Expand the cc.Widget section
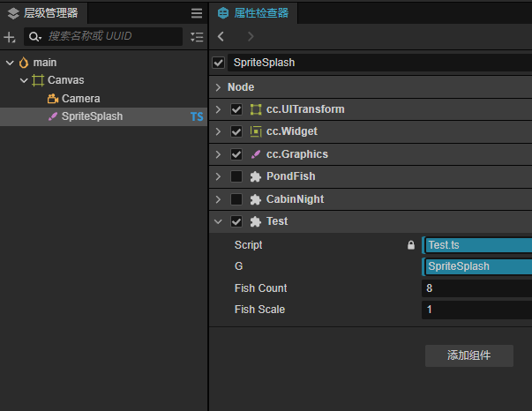532x411 pixels. [218, 131]
